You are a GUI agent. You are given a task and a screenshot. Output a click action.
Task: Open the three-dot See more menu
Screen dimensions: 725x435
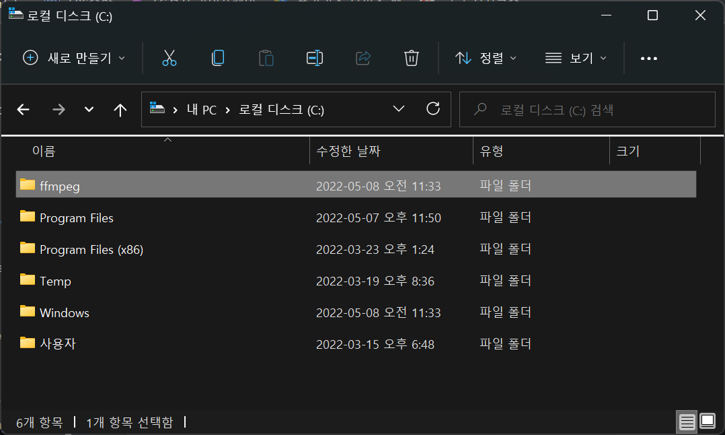649,58
